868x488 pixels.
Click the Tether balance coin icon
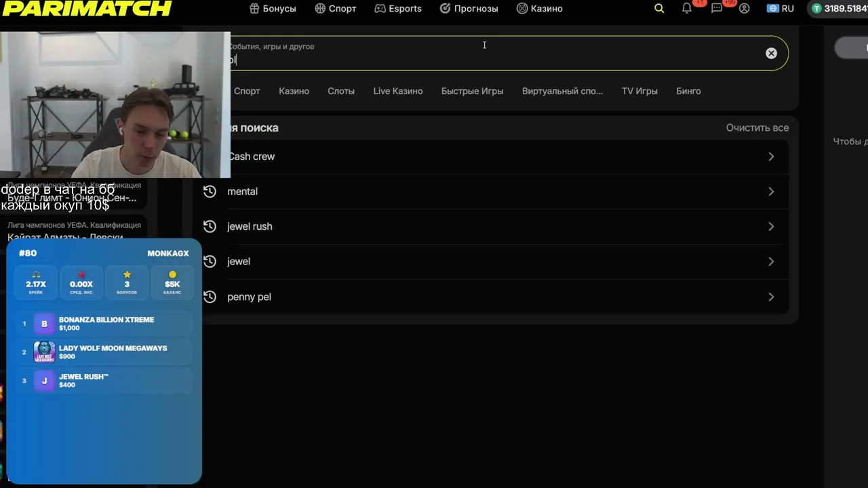click(x=817, y=9)
